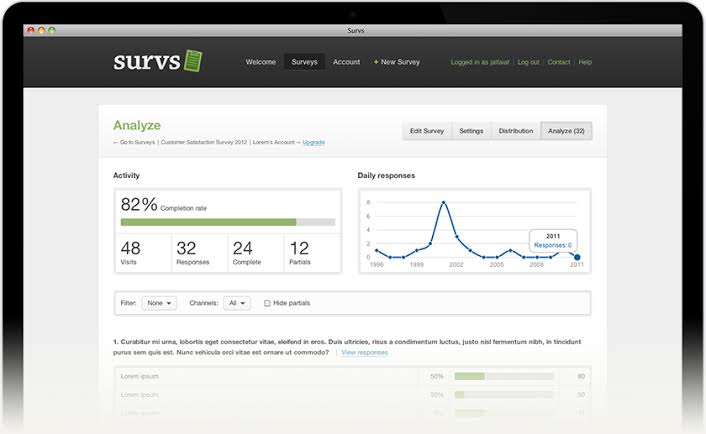706x434 pixels.
Task: Follow the Go to Surveys breadcrumb link
Action: point(134,142)
